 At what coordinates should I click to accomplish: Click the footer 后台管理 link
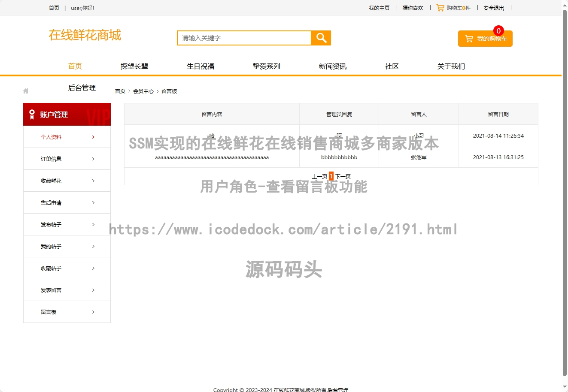[338, 390]
